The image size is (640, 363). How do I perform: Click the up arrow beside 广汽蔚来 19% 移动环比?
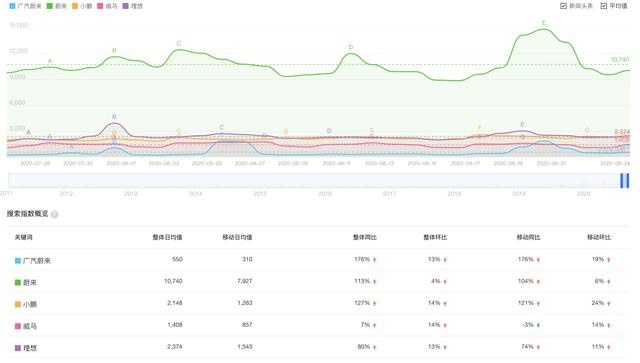coord(609,260)
